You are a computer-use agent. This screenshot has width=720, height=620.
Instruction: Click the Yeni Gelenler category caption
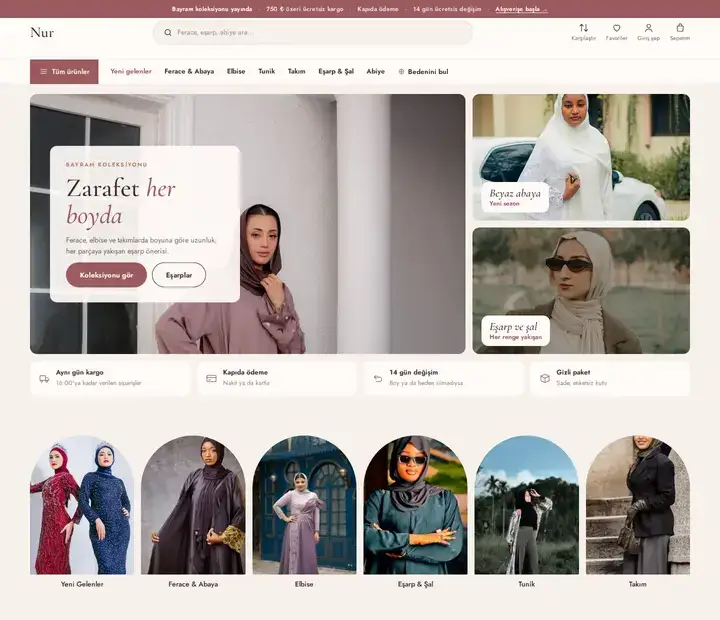click(x=82, y=584)
